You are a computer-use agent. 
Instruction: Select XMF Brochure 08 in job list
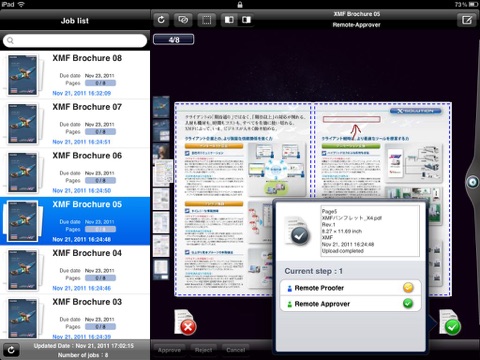(x=75, y=75)
